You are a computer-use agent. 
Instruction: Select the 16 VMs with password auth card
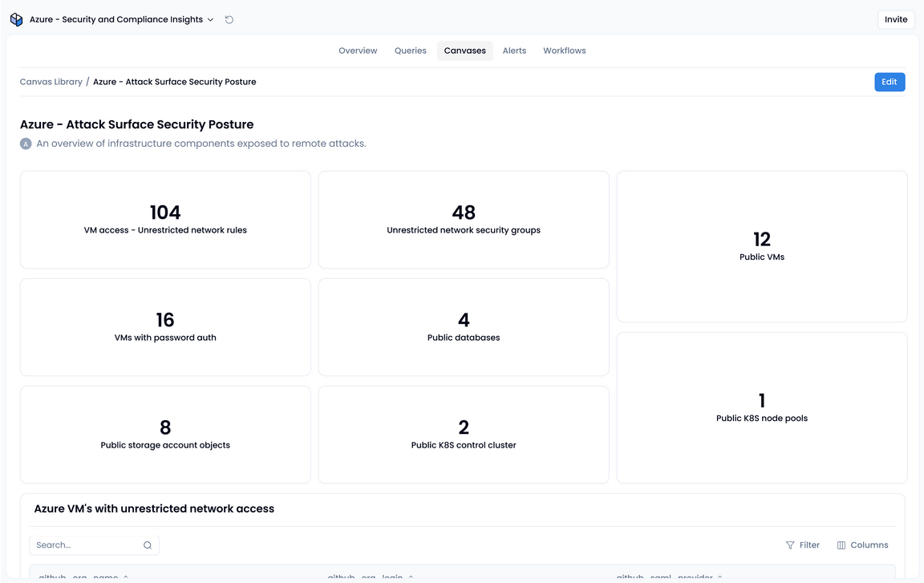pos(165,327)
